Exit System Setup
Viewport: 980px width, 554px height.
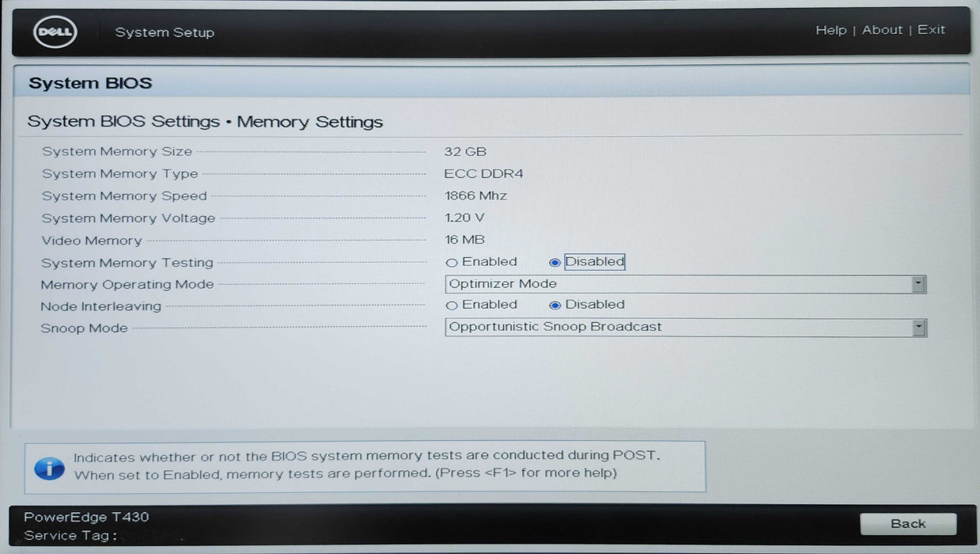point(931,30)
